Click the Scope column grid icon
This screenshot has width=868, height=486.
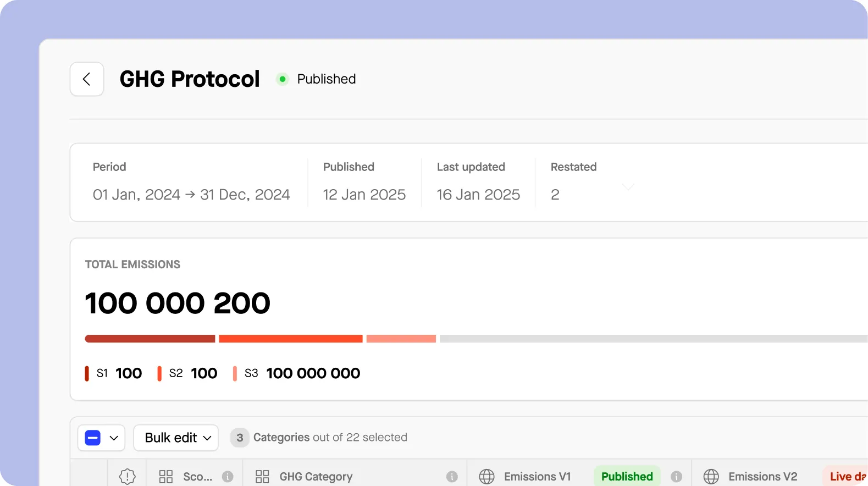(x=166, y=477)
